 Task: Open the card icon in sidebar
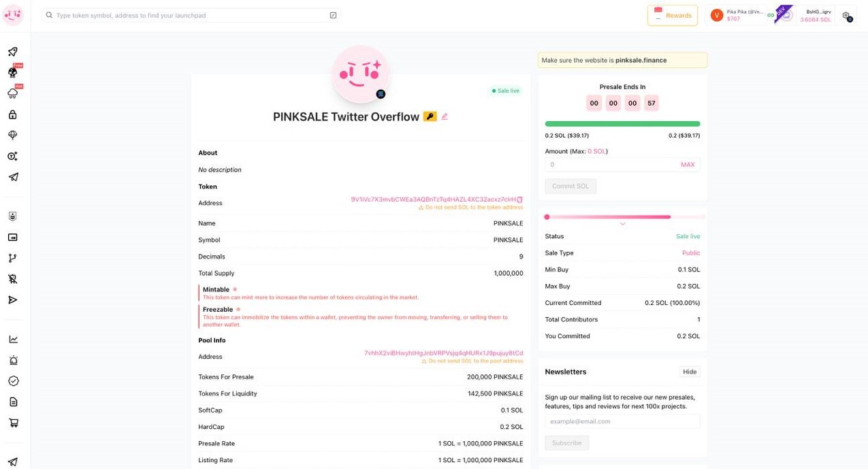12,238
